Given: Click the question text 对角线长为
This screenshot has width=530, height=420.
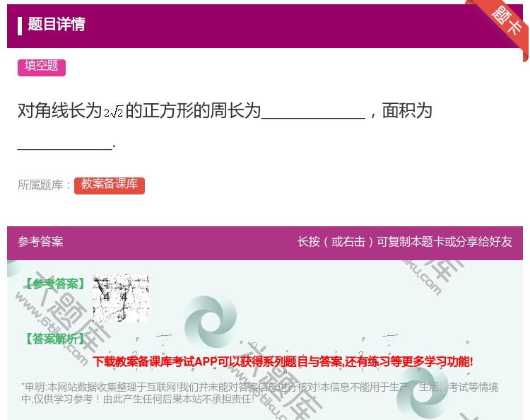Looking at the screenshot, I should [x=60, y=111].
